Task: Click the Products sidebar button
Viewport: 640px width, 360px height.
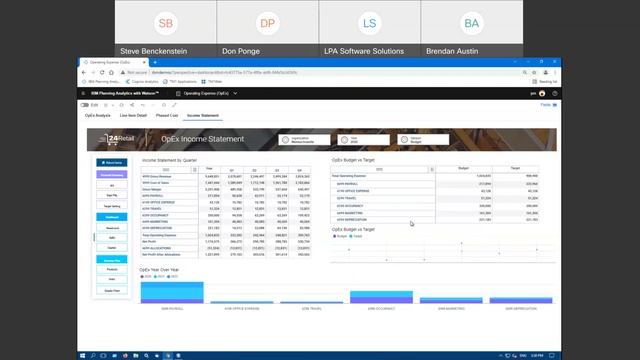Action: point(111,269)
